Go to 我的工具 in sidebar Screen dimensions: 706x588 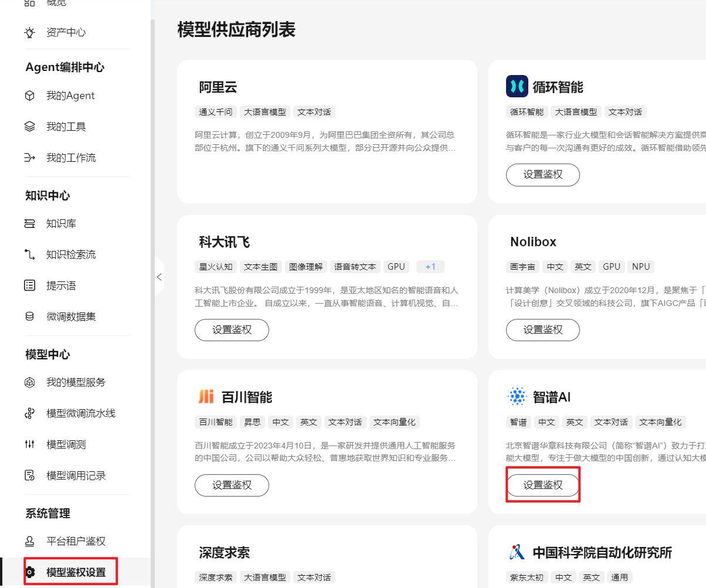click(x=66, y=127)
